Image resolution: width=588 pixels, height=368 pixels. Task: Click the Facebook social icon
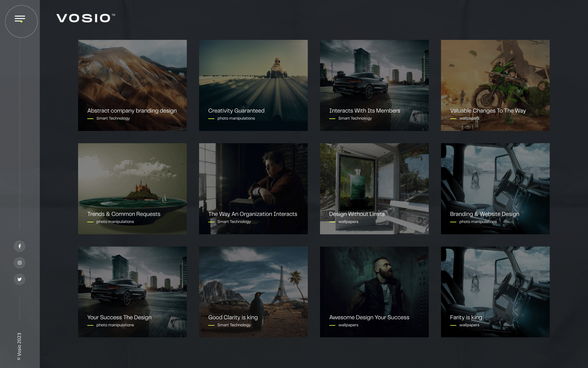click(x=20, y=246)
